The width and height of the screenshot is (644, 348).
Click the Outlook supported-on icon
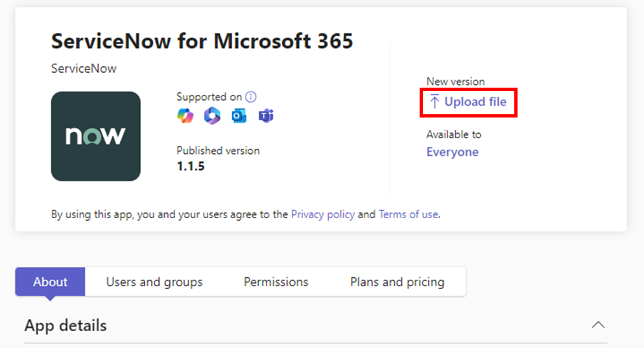tap(239, 116)
